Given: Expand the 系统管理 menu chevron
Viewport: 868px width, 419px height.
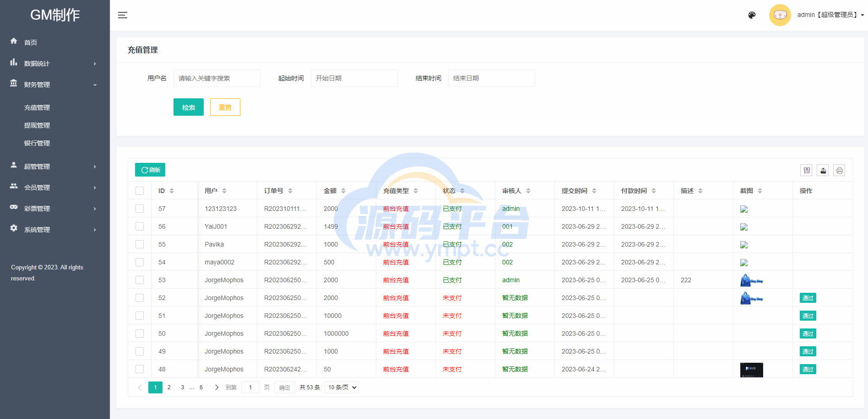Looking at the screenshot, I should coord(95,230).
